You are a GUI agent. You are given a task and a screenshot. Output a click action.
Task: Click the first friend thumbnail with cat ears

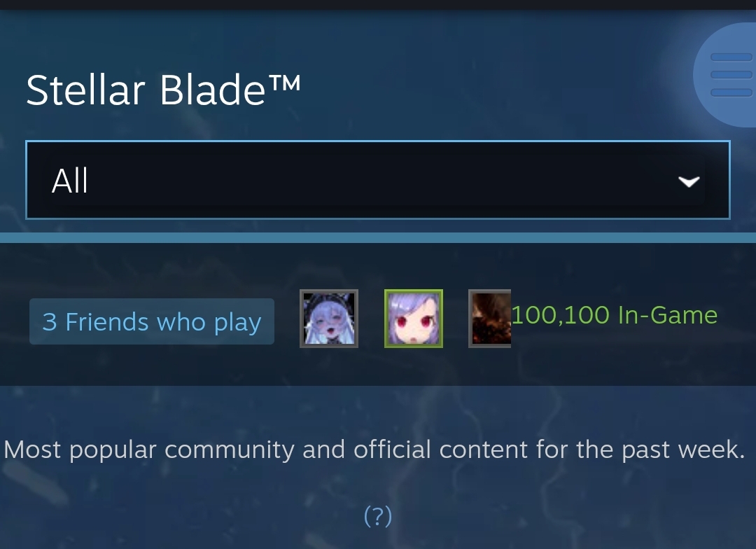(x=329, y=319)
